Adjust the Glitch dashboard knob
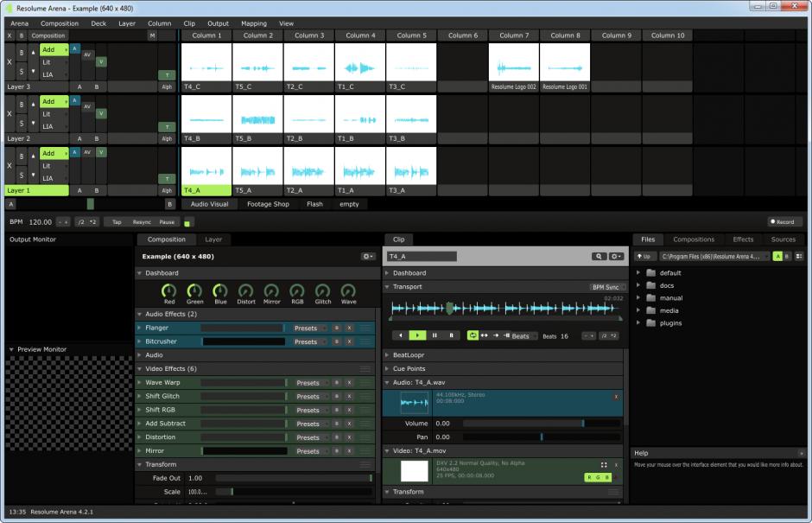Image resolution: width=812 pixels, height=523 pixels. point(322,290)
